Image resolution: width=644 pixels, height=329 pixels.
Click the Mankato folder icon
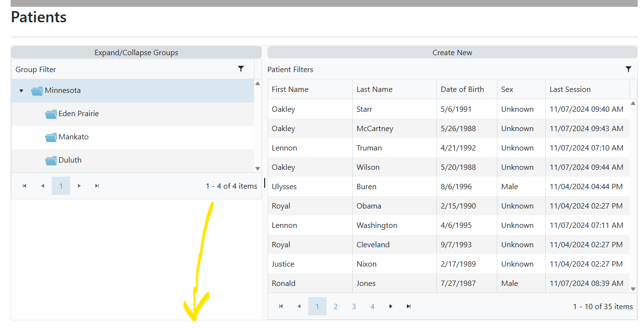51,137
